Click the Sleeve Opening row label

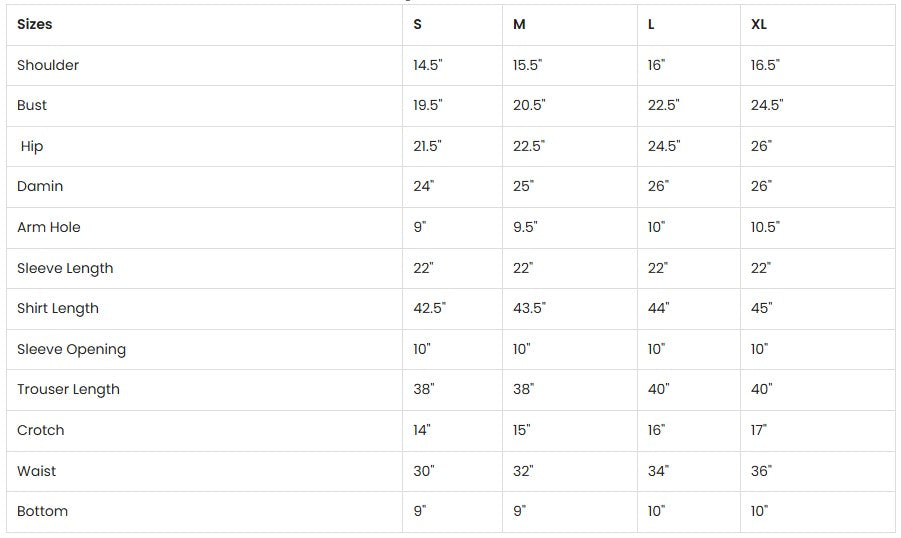point(71,349)
